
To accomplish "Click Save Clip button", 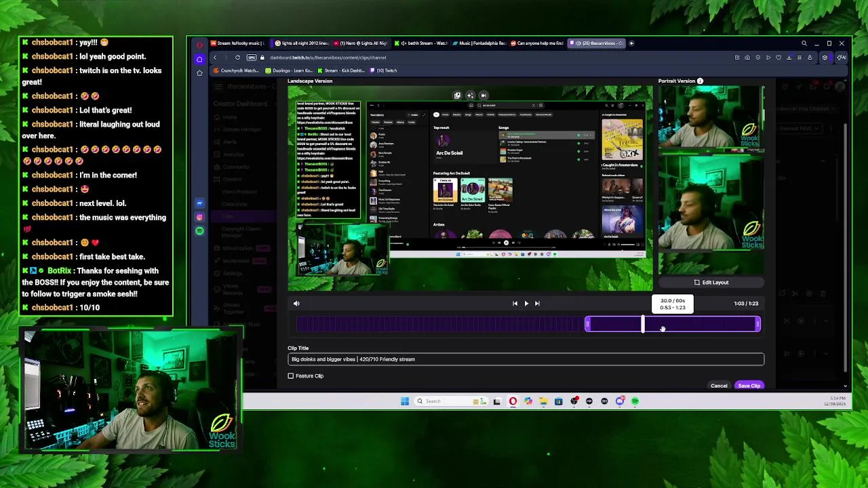I will pyautogui.click(x=749, y=386).
